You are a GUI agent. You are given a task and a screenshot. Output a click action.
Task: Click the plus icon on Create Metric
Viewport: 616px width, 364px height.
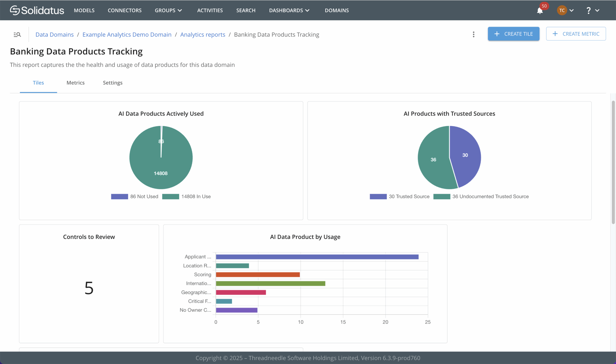pyautogui.click(x=555, y=34)
